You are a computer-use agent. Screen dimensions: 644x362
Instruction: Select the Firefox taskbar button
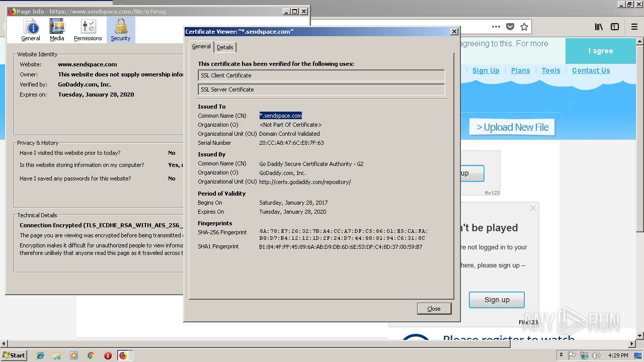tap(123, 355)
